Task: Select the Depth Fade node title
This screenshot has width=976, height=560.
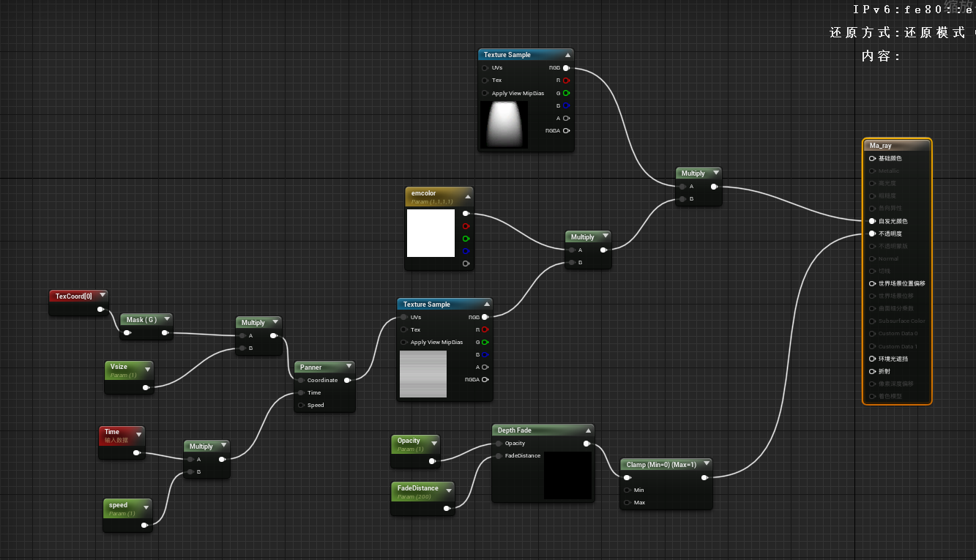Action: pyautogui.click(x=515, y=430)
